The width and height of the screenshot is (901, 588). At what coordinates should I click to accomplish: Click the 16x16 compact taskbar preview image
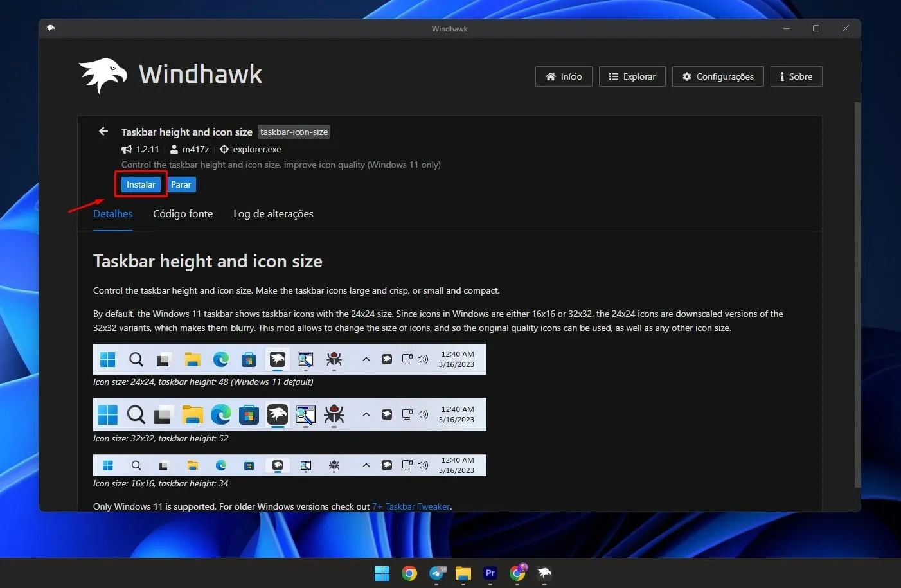click(290, 465)
